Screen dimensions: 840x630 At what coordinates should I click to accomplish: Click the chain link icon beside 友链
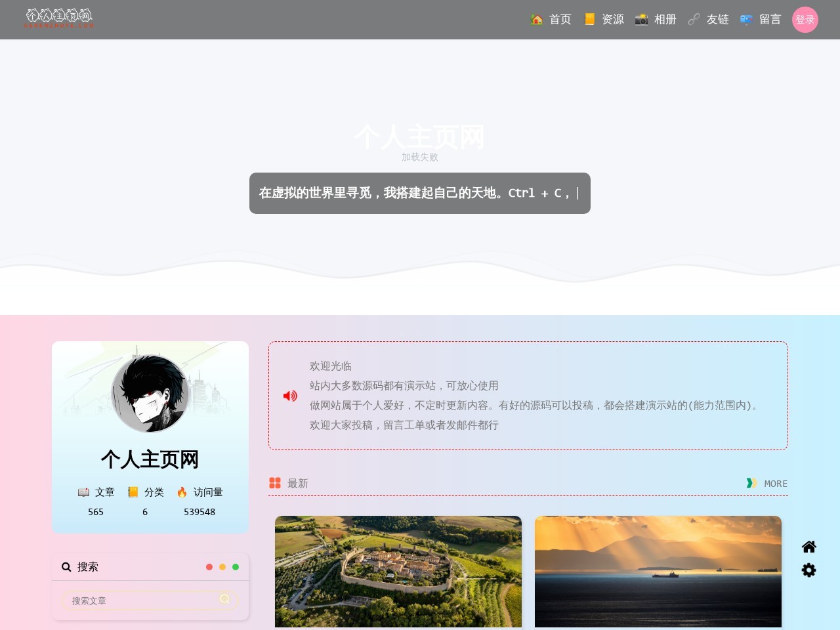694,20
